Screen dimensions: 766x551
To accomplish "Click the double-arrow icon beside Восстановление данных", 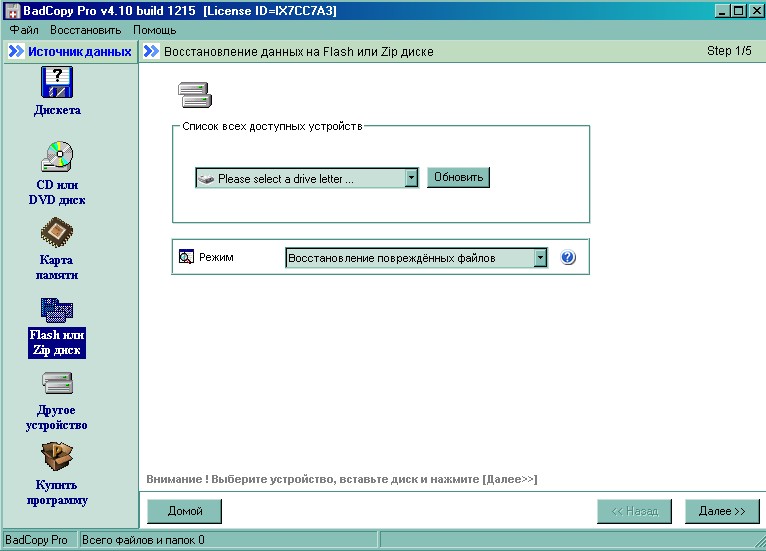I will coord(151,51).
